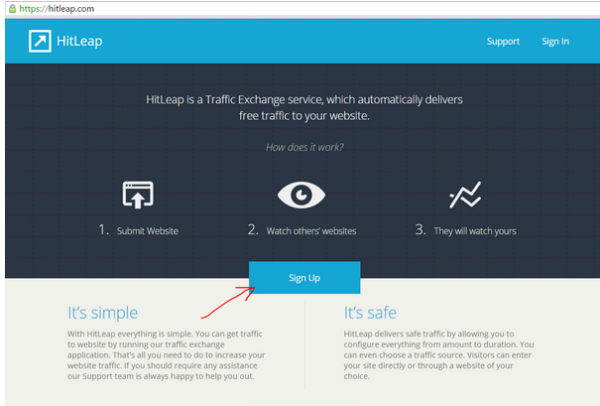The image size is (600, 406).
Task: Click the 'They will watch yours' label
Action: 475,231
